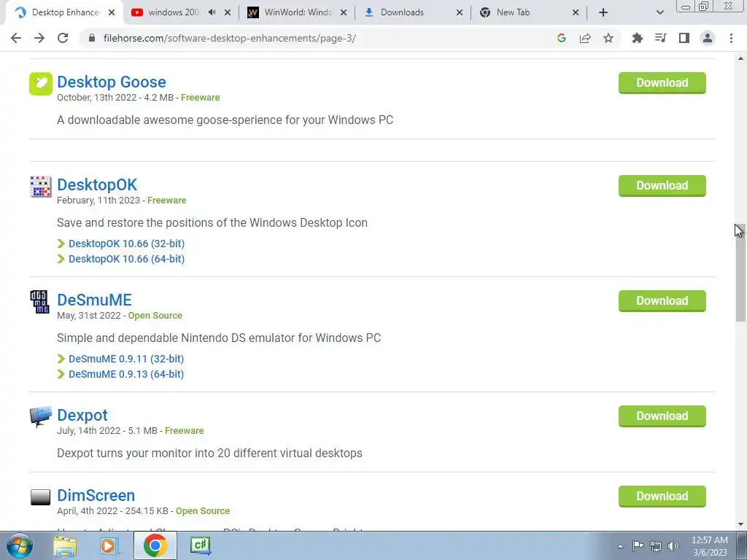Open the Chrome profile avatar icon

point(708,38)
